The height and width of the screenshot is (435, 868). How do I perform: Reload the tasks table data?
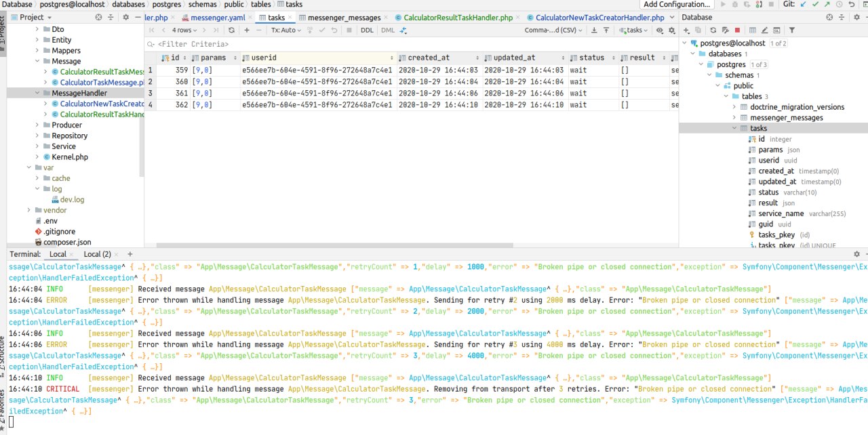(x=231, y=30)
